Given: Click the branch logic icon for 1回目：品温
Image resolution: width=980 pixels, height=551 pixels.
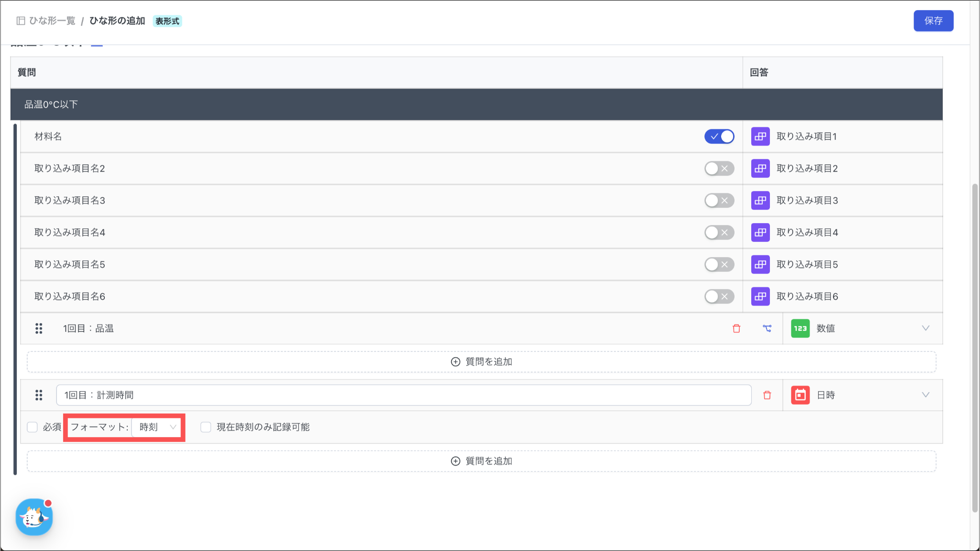Looking at the screenshot, I should pyautogui.click(x=767, y=328).
